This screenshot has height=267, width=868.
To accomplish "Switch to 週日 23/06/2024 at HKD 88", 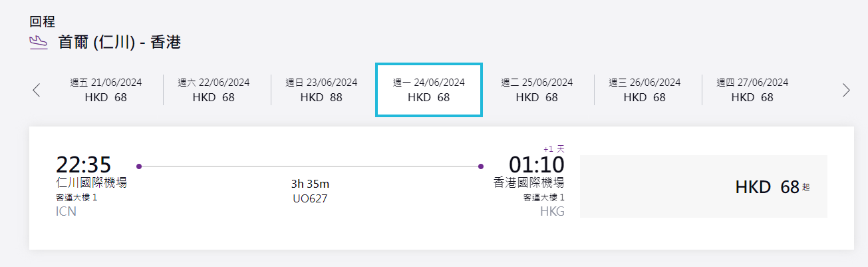I will (321, 90).
